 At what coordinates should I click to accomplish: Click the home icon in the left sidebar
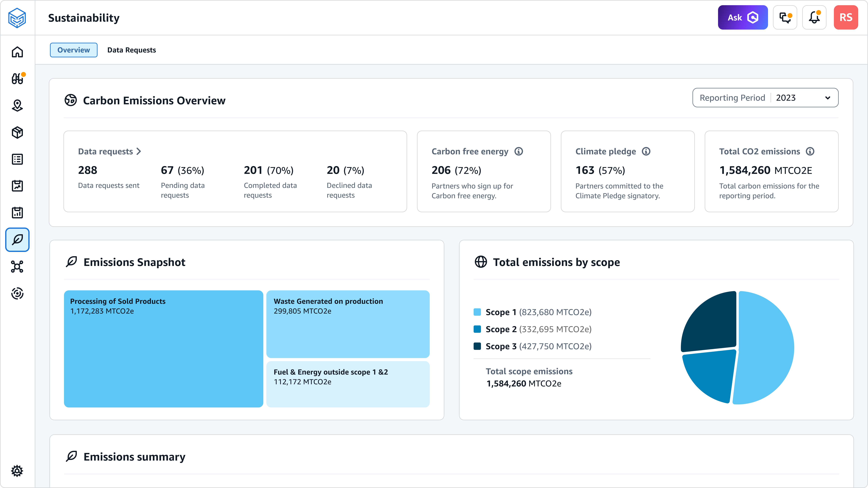pyautogui.click(x=17, y=52)
